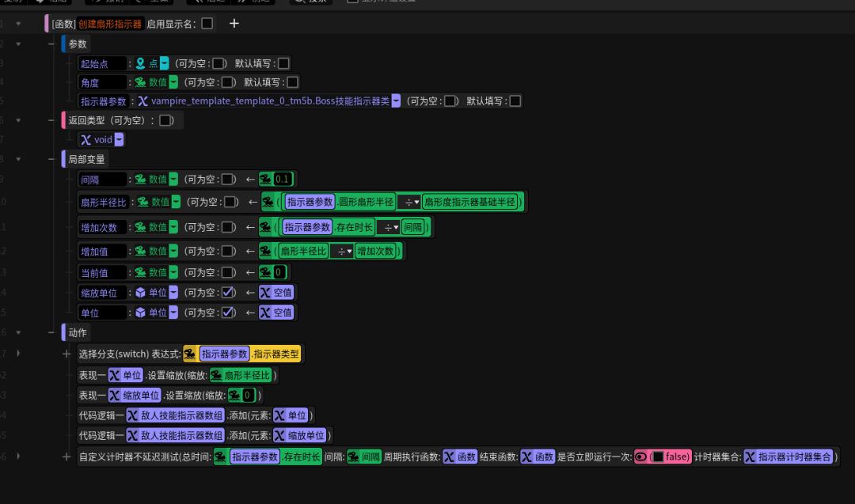Open the 数值 type dropdown for 间隔
Viewport: 855px width, 504px height.
173,180
